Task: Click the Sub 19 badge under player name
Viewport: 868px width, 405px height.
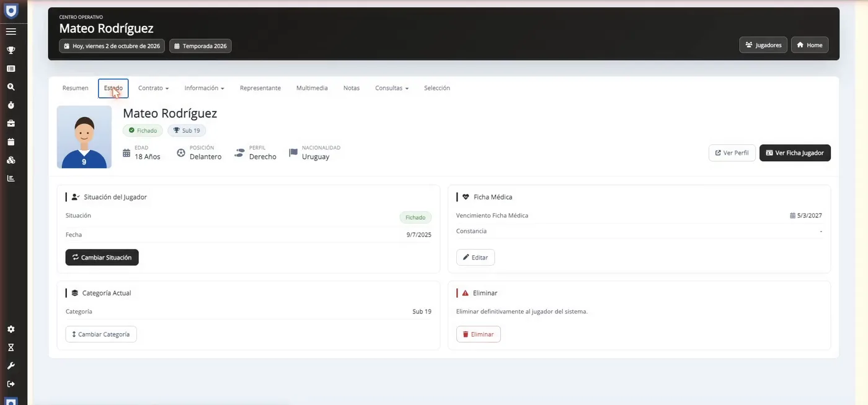Action: coord(187,131)
